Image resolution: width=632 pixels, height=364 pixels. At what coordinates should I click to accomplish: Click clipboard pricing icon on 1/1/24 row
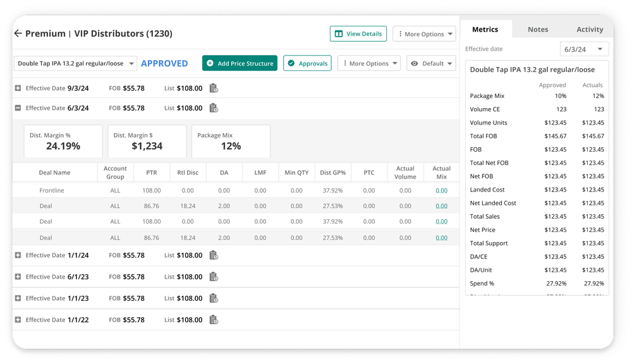[x=213, y=255]
